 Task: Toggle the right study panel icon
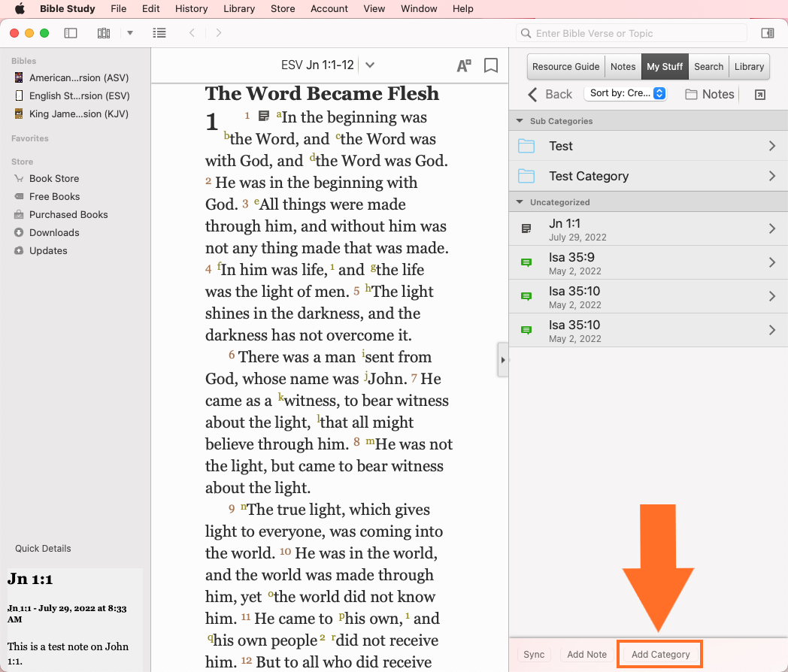(x=768, y=33)
